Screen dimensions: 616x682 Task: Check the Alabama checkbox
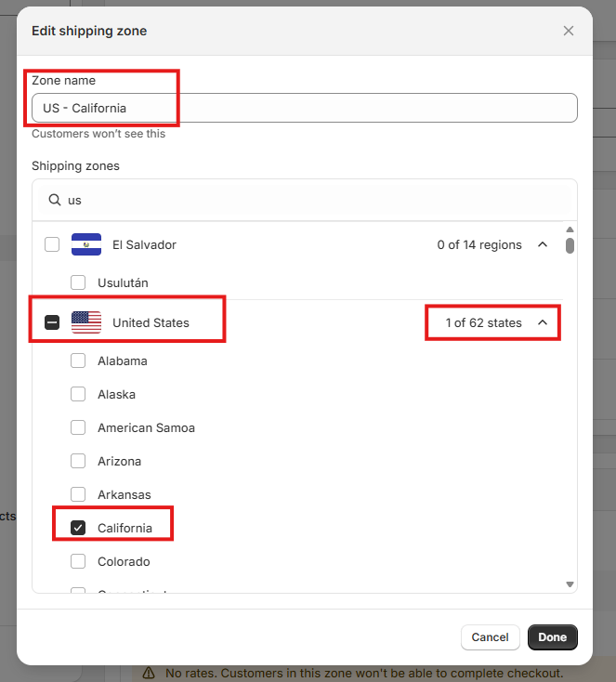[79, 361]
